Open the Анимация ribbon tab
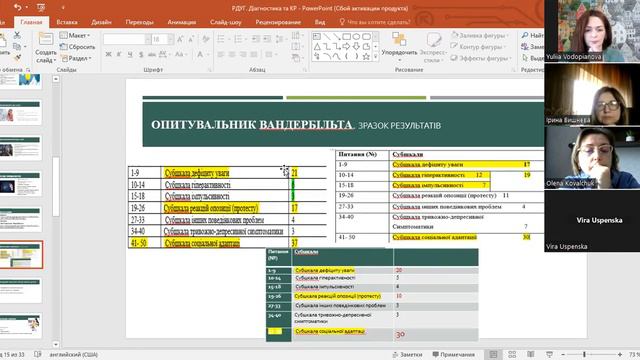 click(182, 22)
